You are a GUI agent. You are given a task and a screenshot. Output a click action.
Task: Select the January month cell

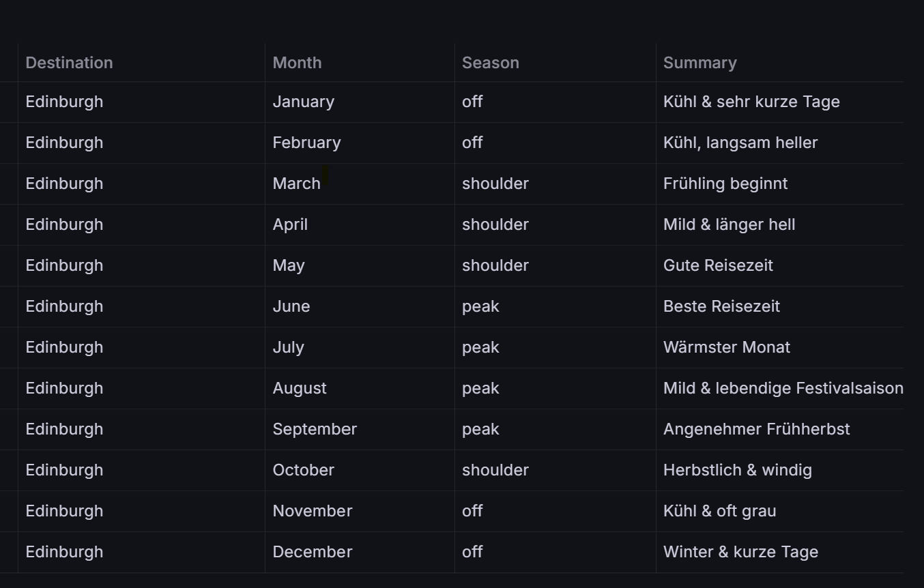[x=303, y=102]
